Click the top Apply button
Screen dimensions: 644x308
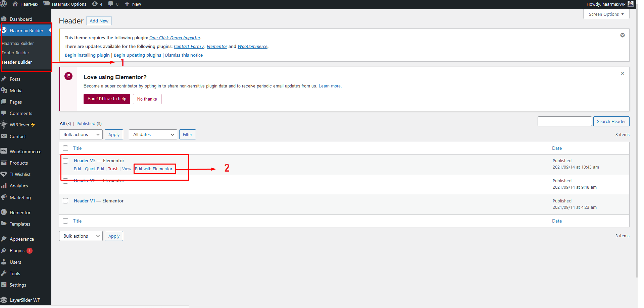point(114,134)
